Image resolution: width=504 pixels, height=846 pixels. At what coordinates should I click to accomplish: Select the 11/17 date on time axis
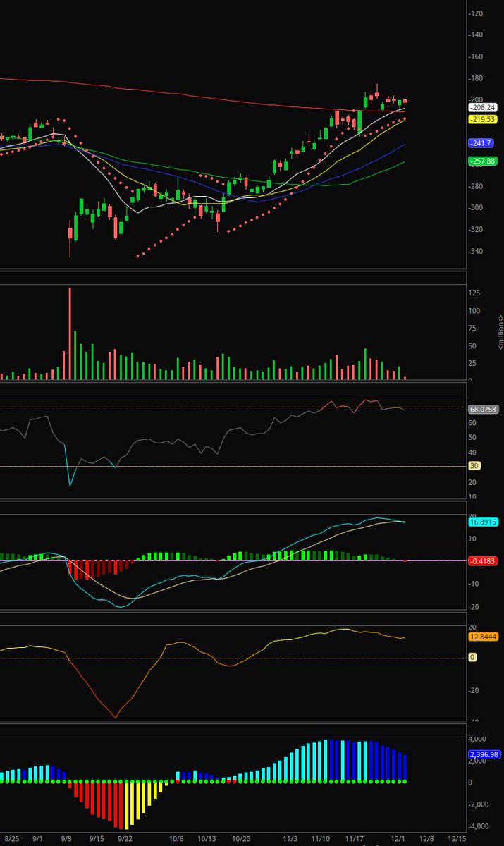(x=355, y=840)
